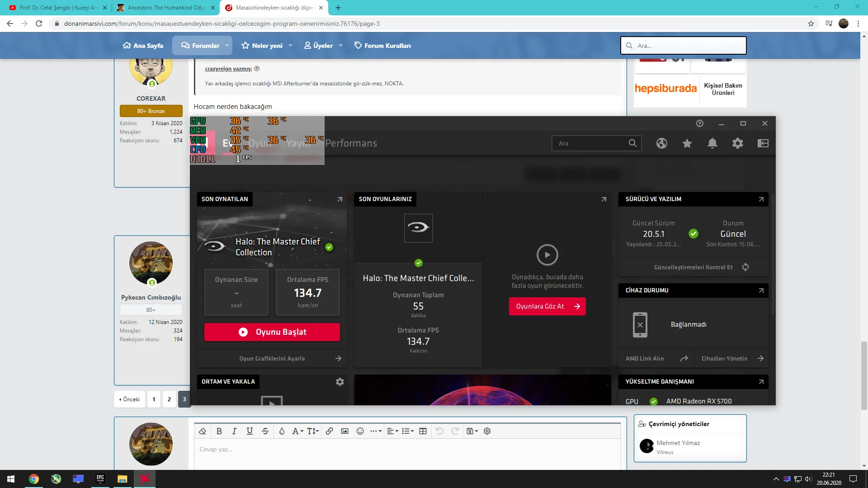Open the more-options ellipsis dropdown in editor
Viewport: 868px width, 488px height.
point(376,431)
